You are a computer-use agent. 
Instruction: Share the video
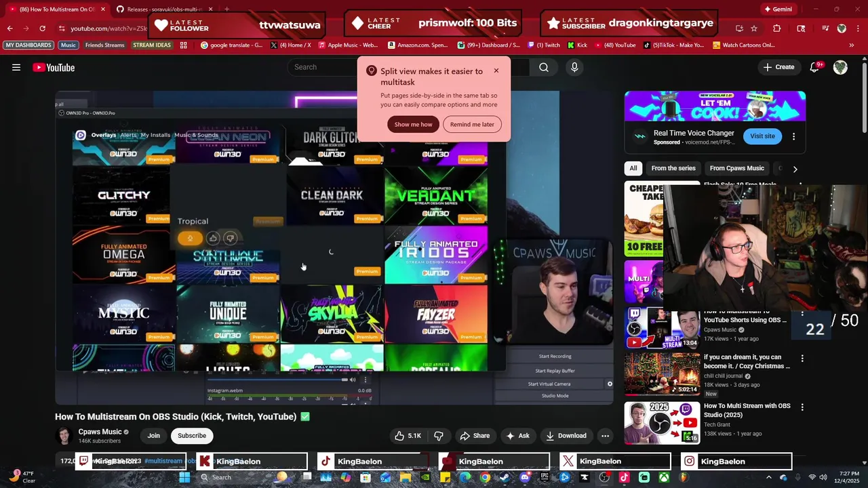(473, 436)
